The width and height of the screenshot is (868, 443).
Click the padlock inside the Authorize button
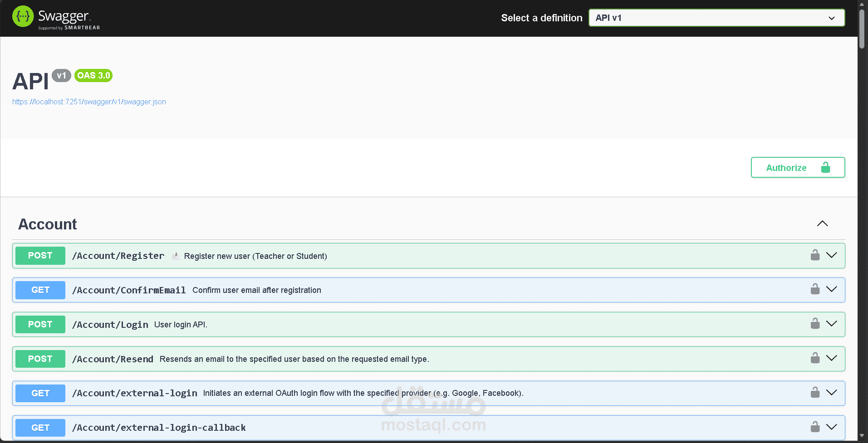(x=826, y=167)
